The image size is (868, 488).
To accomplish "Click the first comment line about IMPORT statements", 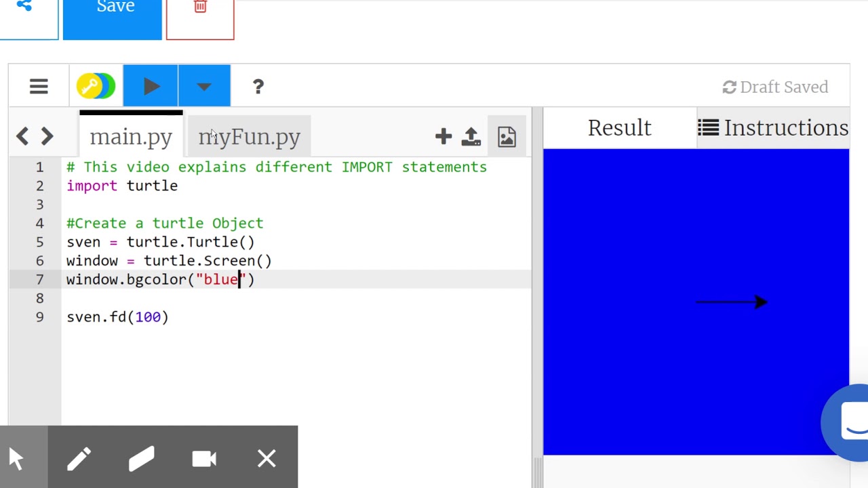I will point(277,167).
